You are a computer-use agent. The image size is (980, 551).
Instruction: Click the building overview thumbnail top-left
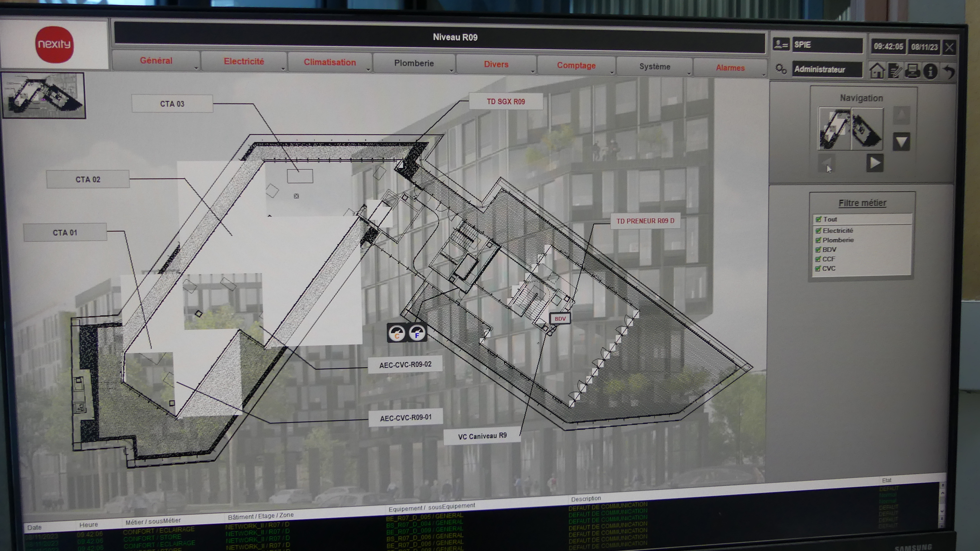[x=43, y=95]
